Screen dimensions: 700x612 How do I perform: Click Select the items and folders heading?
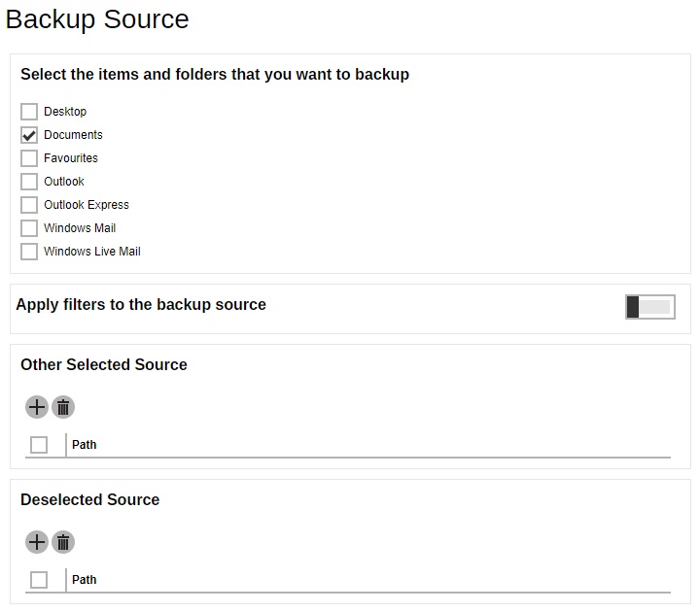point(215,75)
